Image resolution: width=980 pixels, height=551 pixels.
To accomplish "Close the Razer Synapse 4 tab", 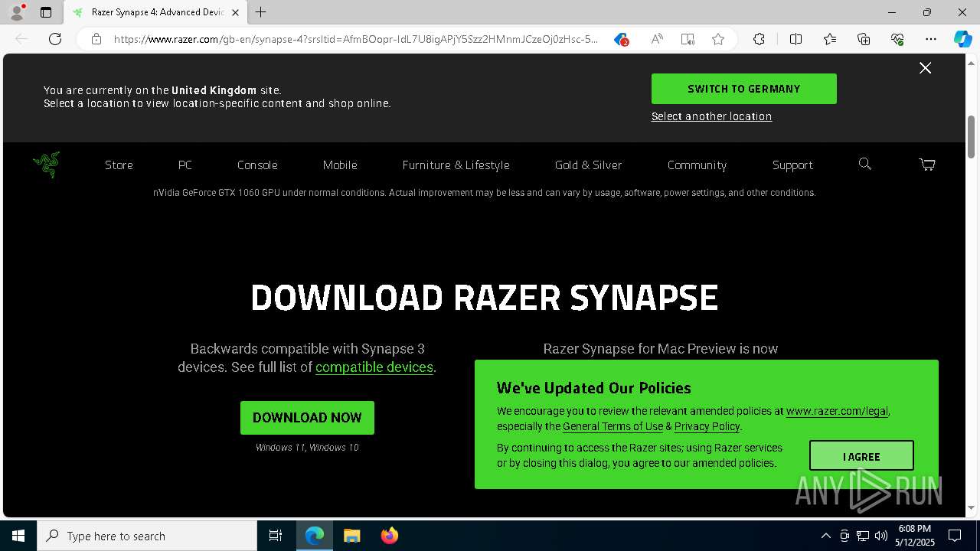I will (x=235, y=12).
